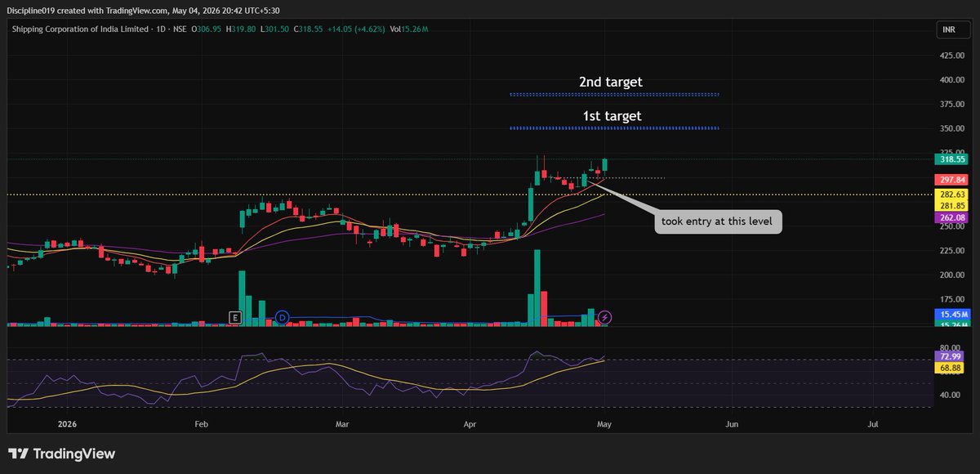Click the 200.00 price scale label

(951, 275)
